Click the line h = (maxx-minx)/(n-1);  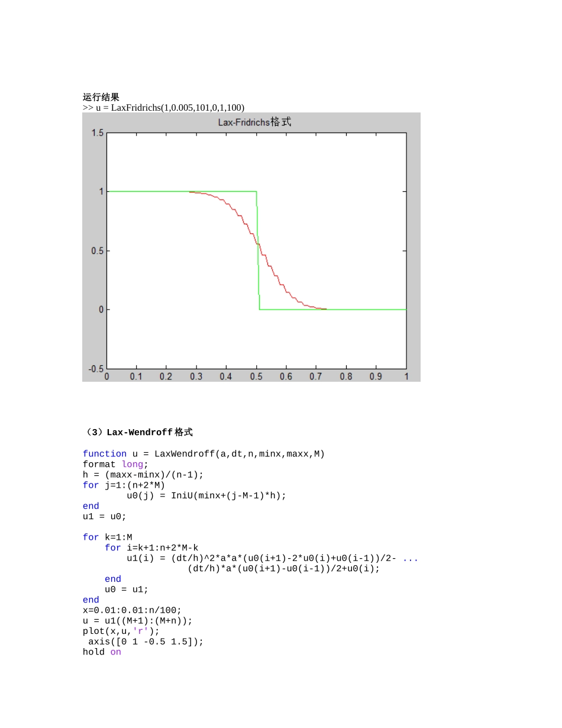[x=143, y=475]
